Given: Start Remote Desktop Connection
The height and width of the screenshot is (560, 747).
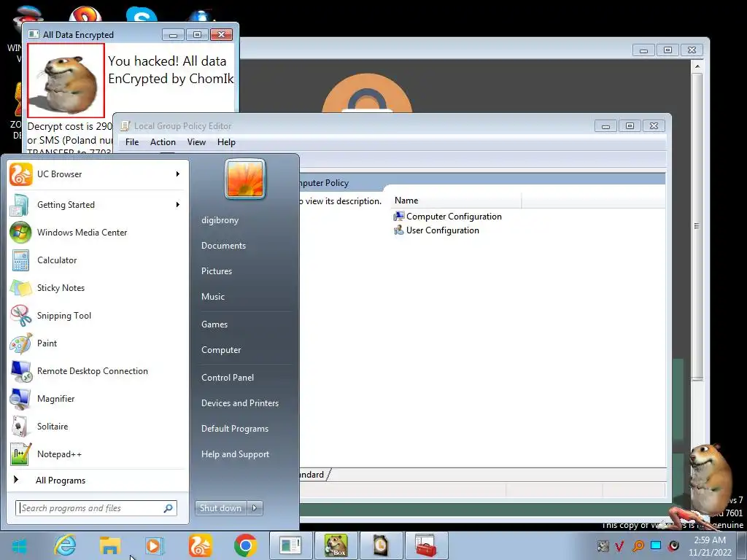Looking at the screenshot, I should (x=98, y=371).
